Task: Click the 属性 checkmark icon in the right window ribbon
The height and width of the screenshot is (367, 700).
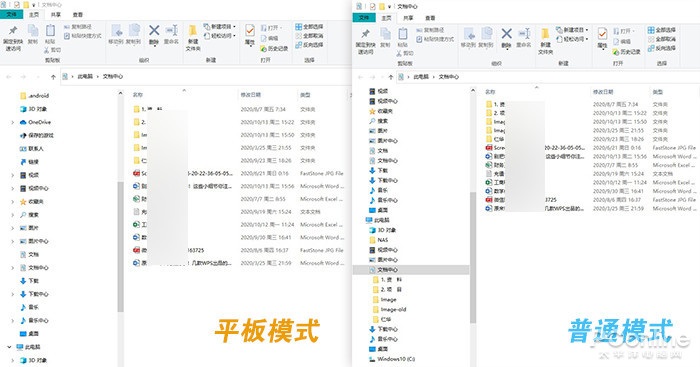Action: click(x=602, y=34)
